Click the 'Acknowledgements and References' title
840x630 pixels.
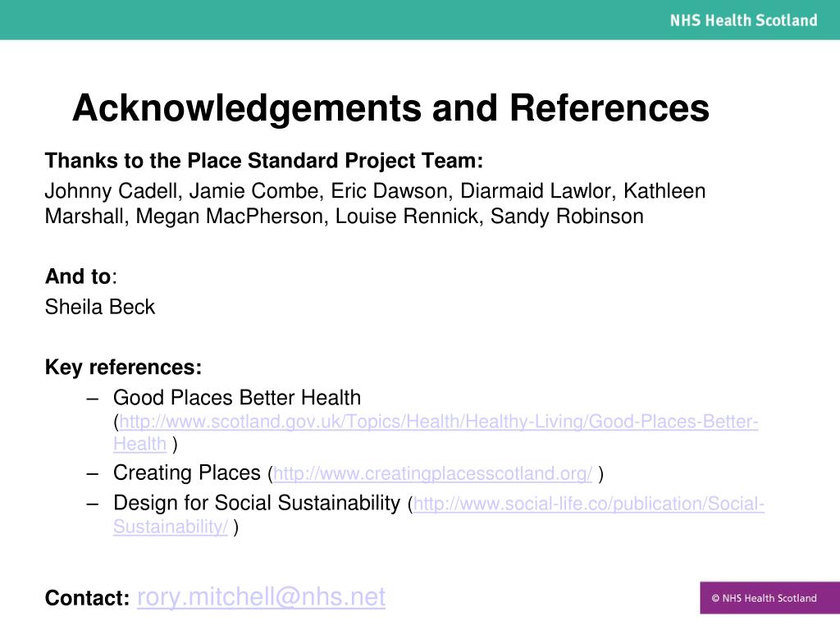[390, 108]
